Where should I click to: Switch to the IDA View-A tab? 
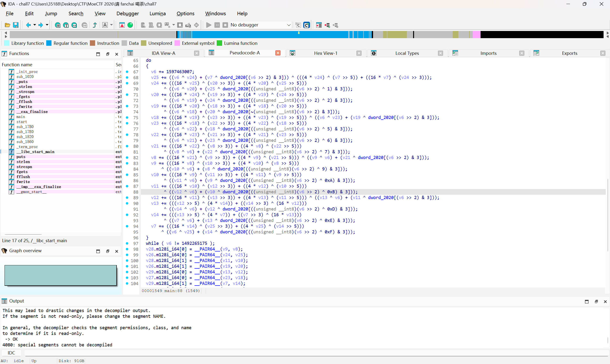(x=163, y=53)
